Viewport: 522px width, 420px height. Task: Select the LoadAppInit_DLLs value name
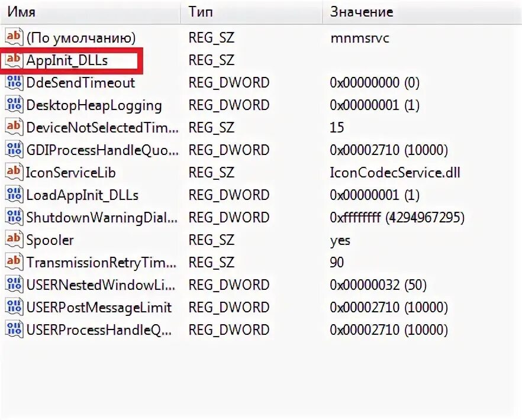click(82, 195)
